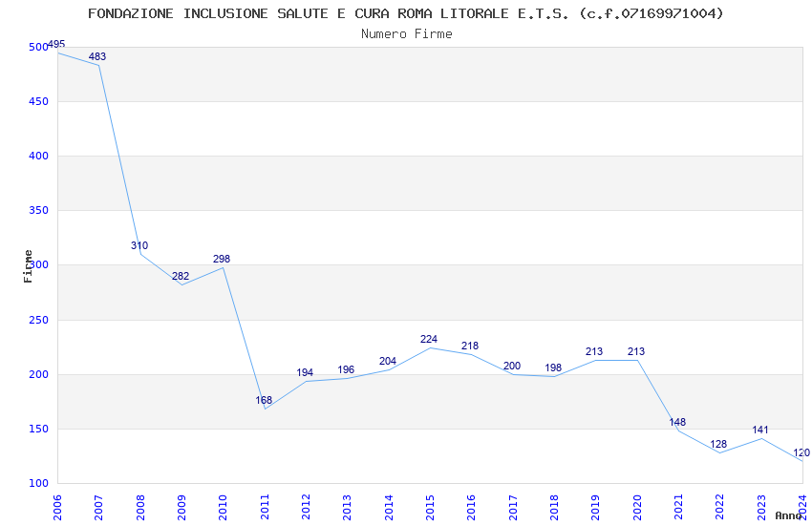Click the 224 peak label at 2015
Screen dimensions: 812x525
(x=429, y=340)
